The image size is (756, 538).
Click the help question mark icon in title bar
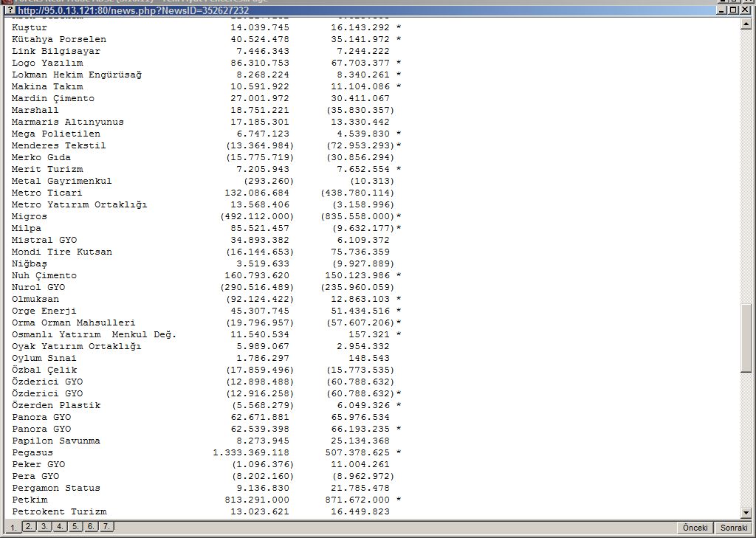10,10
